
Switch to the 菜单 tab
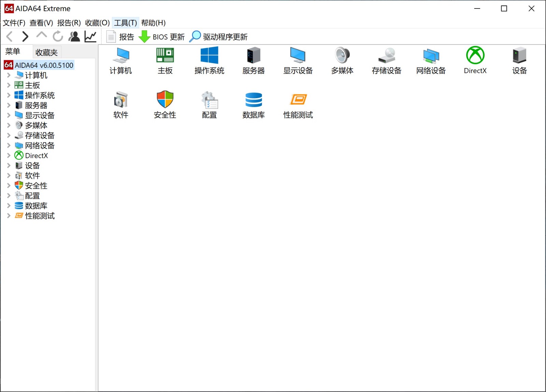tap(13, 52)
